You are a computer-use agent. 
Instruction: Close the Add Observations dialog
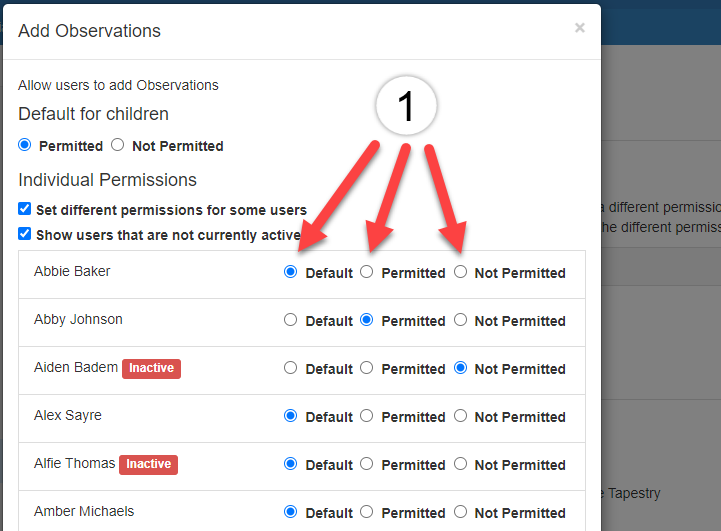click(x=579, y=28)
